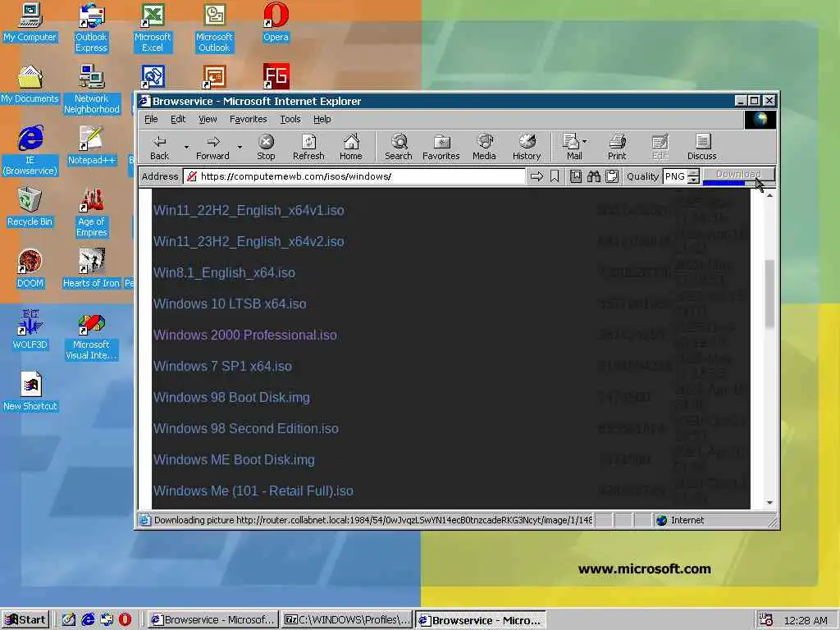Click the vertical scrollbar down arrow
840x630 pixels.
click(769, 503)
